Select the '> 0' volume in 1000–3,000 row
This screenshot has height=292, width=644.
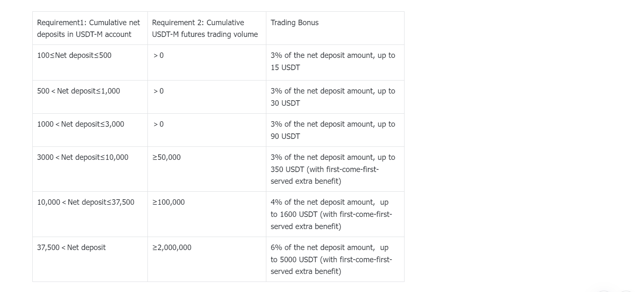point(207,130)
